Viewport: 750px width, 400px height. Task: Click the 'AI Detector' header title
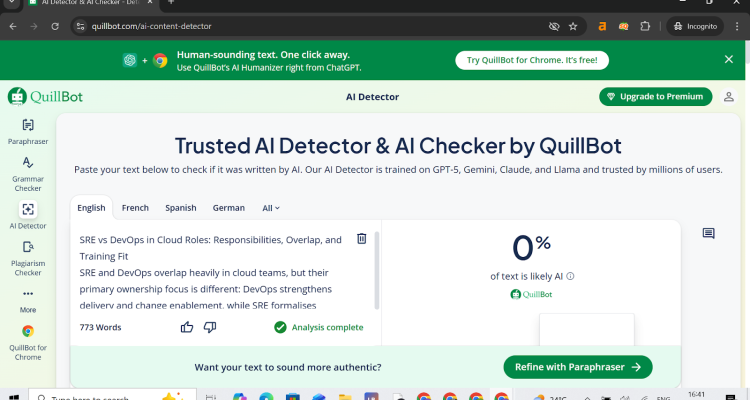tap(372, 97)
